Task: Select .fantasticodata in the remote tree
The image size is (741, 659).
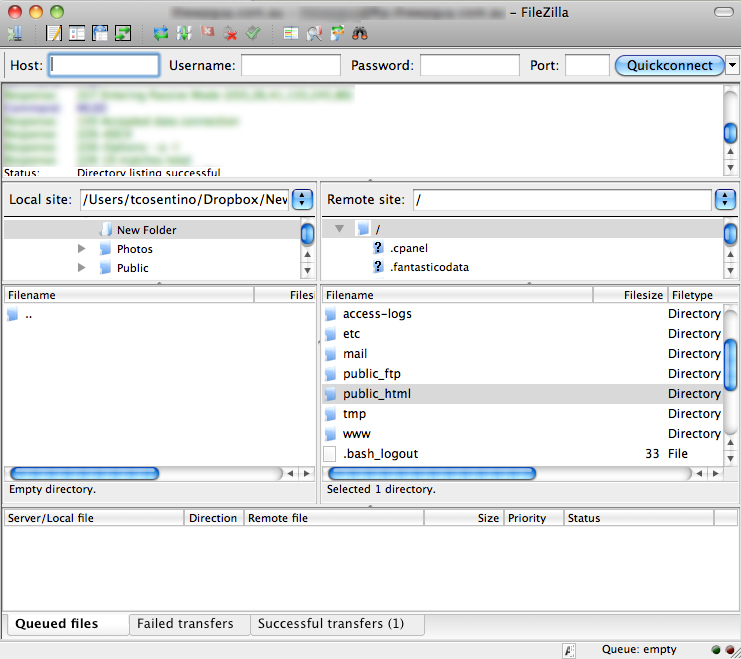Action: (430, 267)
